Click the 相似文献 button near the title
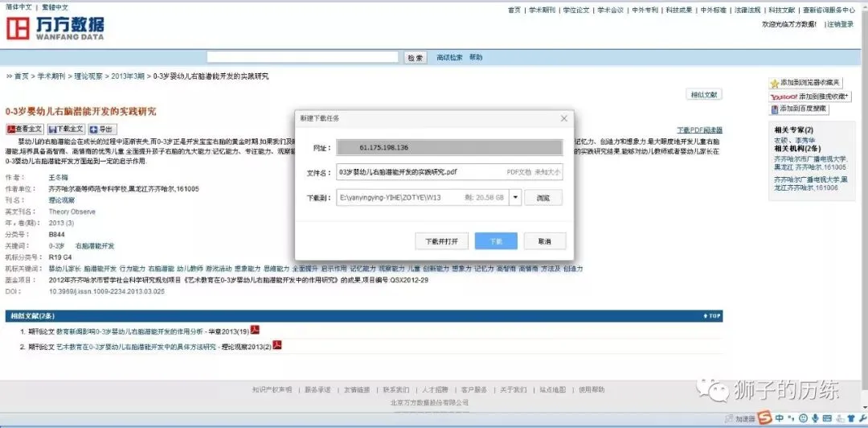 (703, 95)
